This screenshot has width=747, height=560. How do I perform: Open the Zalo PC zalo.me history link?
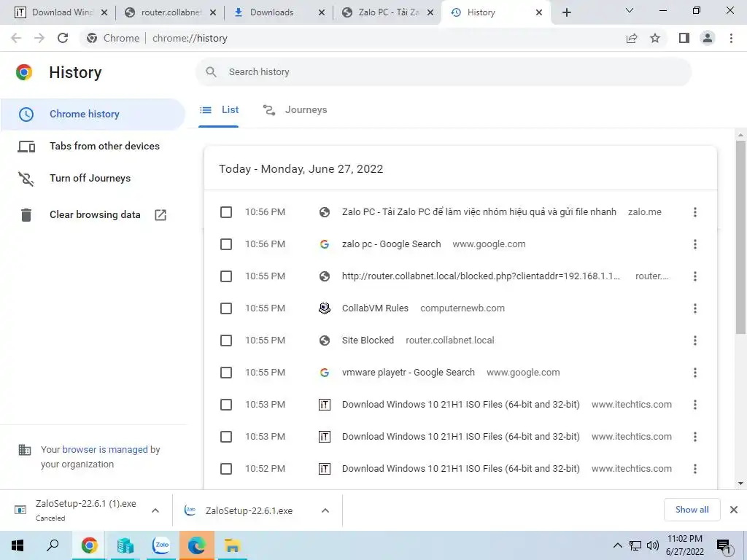[479, 212]
